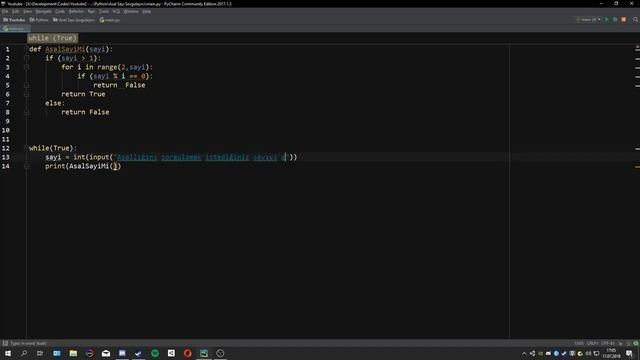Click the 'return False' on line 8

coord(85,112)
